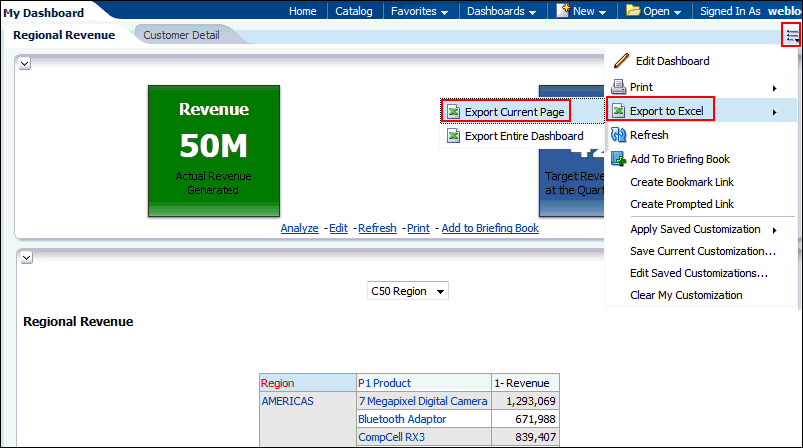The width and height of the screenshot is (803, 448).
Task: Click the My Dashboard title
Action: coord(44,13)
